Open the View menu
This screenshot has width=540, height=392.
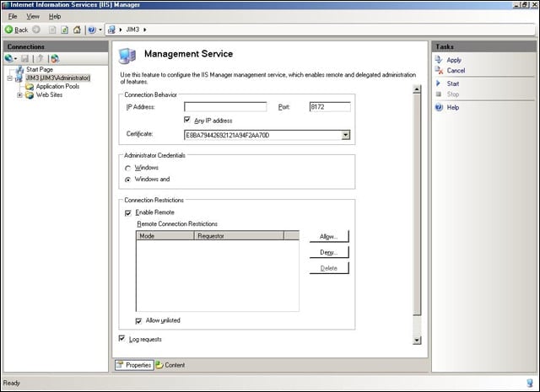tap(33, 17)
